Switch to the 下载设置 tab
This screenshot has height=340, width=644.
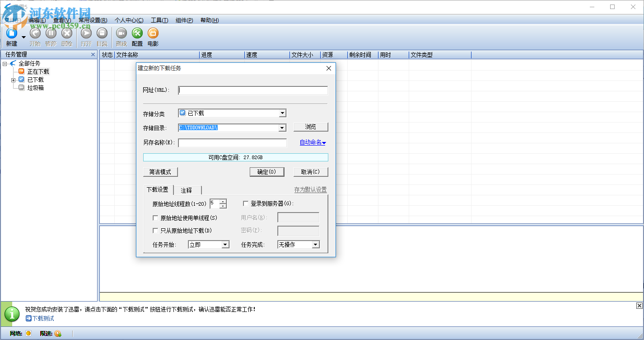click(158, 190)
